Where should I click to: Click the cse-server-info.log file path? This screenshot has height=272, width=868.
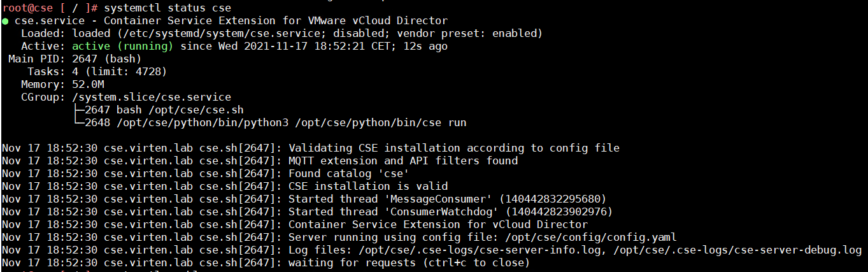(x=480, y=250)
